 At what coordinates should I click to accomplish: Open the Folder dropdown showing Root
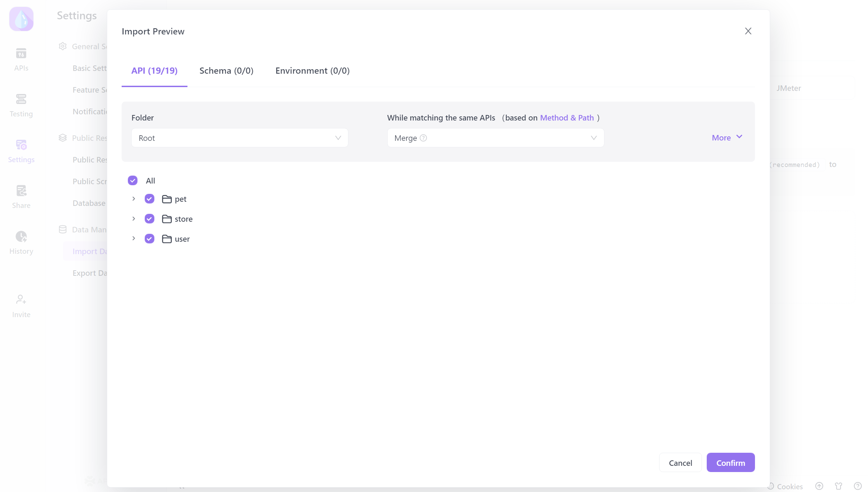(x=239, y=138)
